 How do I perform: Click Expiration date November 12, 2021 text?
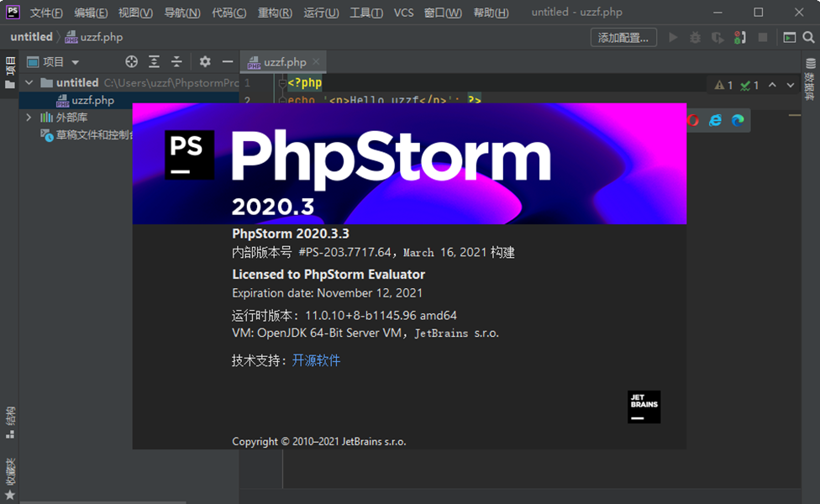[x=327, y=293]
